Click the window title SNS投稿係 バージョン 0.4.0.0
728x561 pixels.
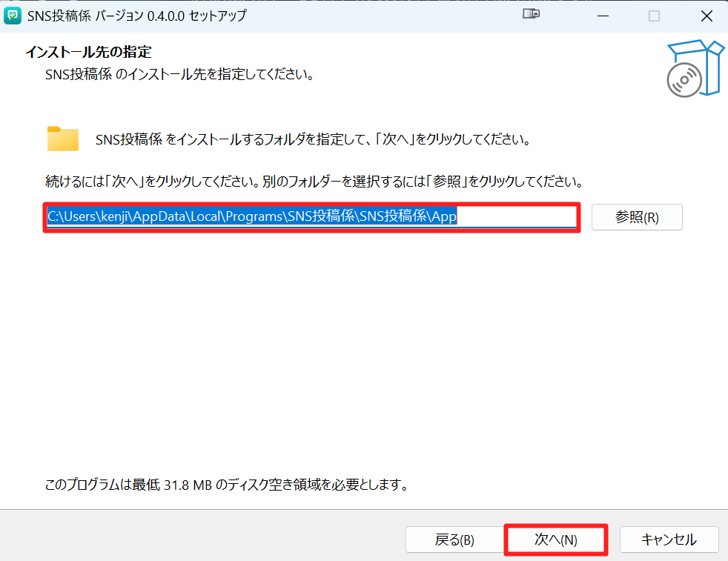coord(137,16)
